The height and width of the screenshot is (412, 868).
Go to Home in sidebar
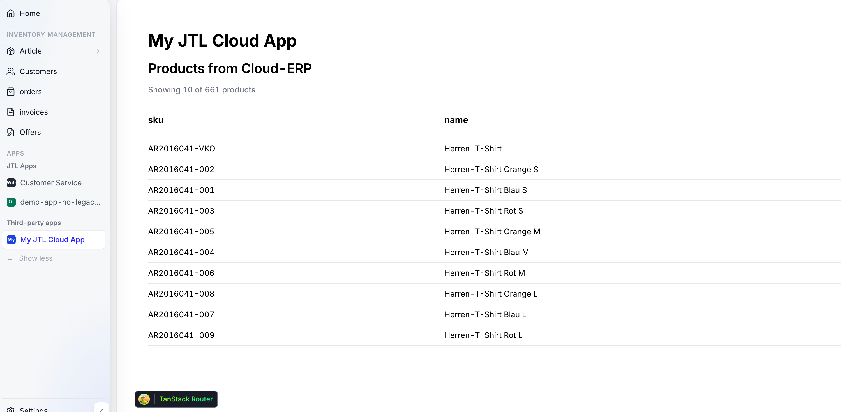click(x=54, y=13)
